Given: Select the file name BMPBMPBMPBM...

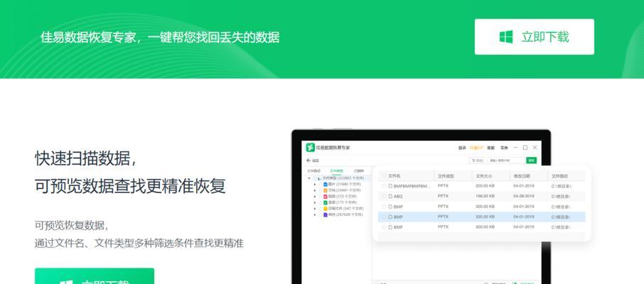Looking at the screenshot, I should click(x=412, y=186).
